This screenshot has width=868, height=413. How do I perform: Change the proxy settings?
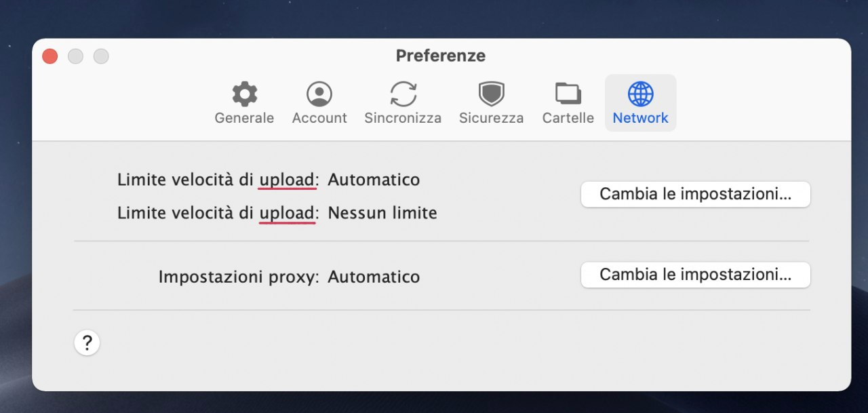click(x=695, y=275)
